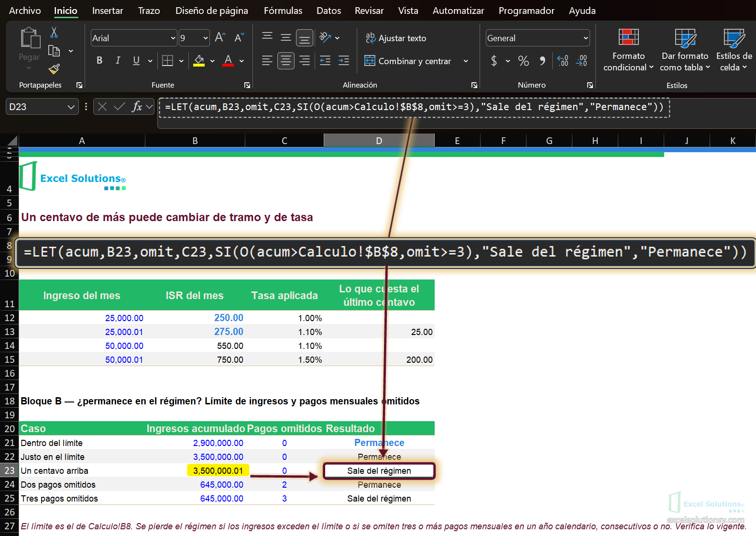Viewport: 756px width, 536px height.
Task: Click the accounting dollar format icon
Action: pos(494,61)
